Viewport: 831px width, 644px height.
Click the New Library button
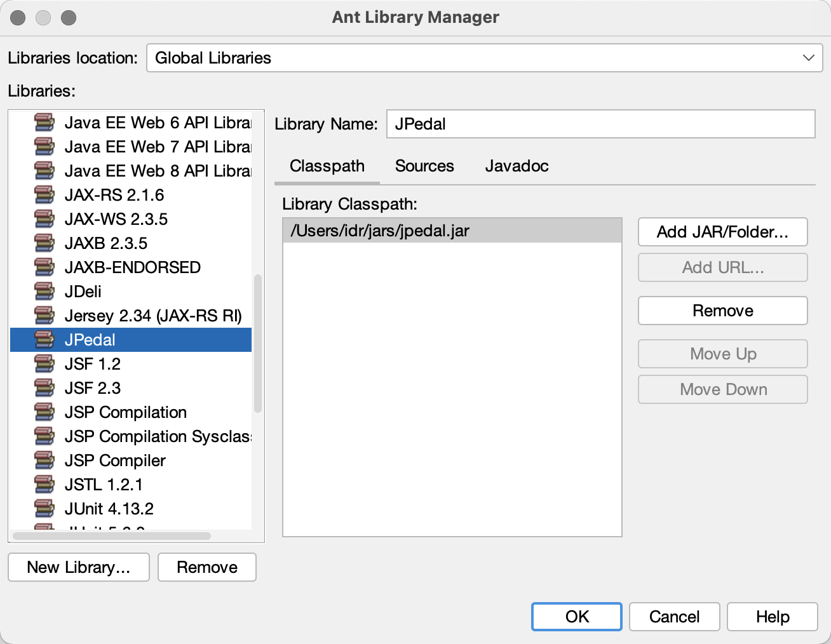pyautogui.click(x=78, y=567)
